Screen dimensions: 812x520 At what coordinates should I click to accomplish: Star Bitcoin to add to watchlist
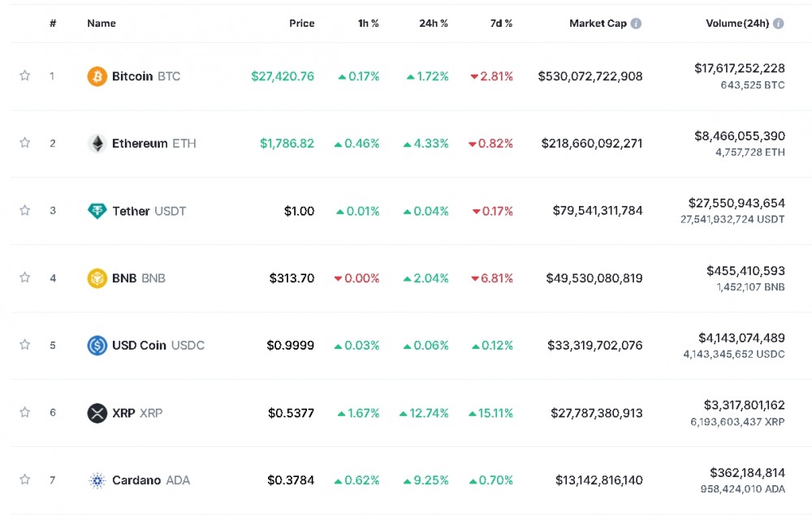[x=25, y=76]
